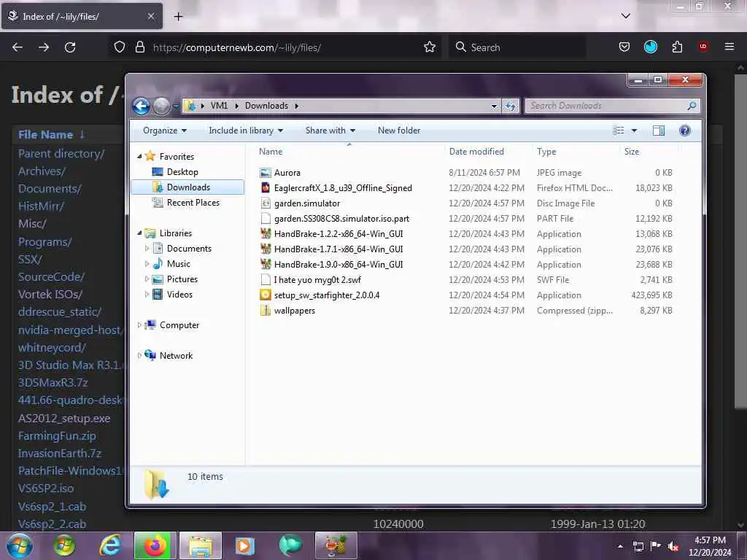
Task: Open the Music library
Action: click(179, 264)
